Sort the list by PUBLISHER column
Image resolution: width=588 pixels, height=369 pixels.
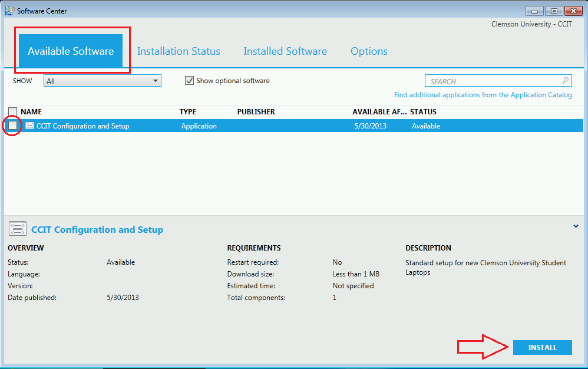[x=256, y=112]
